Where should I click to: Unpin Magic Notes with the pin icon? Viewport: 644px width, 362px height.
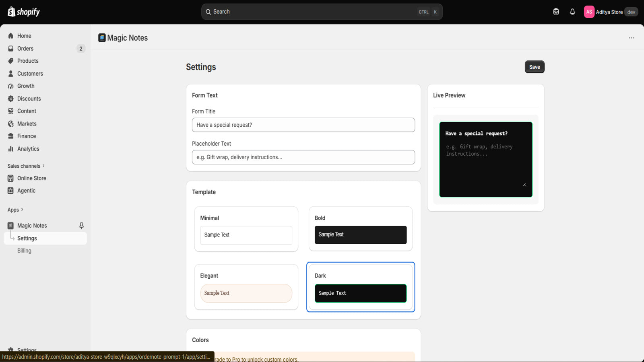pyautogui.click(x=81, y=226)
